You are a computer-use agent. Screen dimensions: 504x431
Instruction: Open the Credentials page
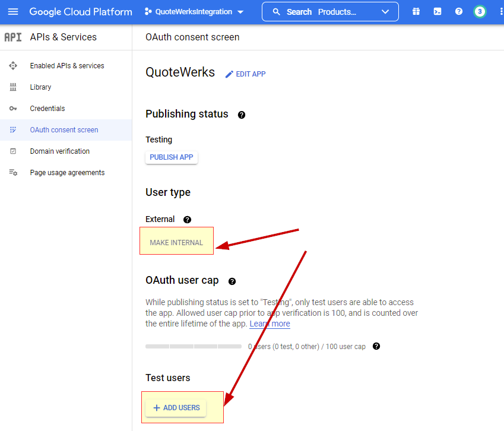coord(47,109)
